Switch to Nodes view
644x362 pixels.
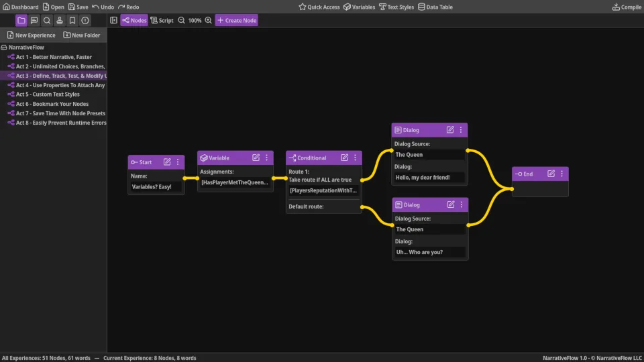click(134, 21)
